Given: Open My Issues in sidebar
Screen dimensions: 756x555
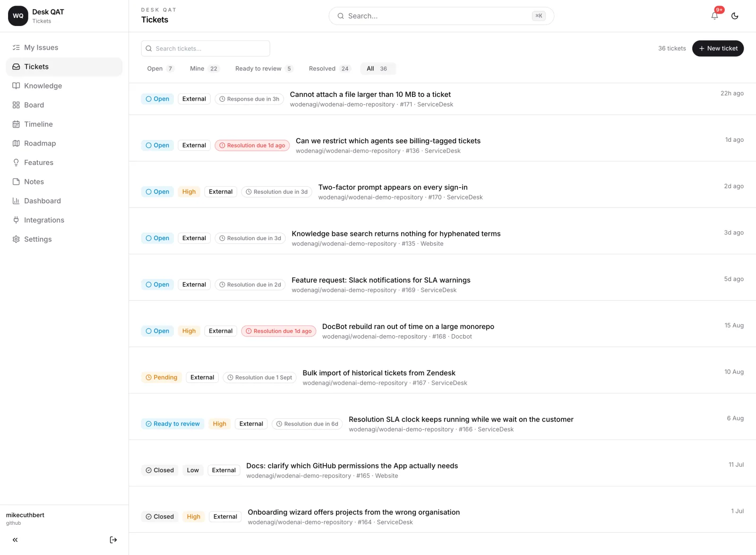Looking at the screenshot, I should click(x=64, y=48).
